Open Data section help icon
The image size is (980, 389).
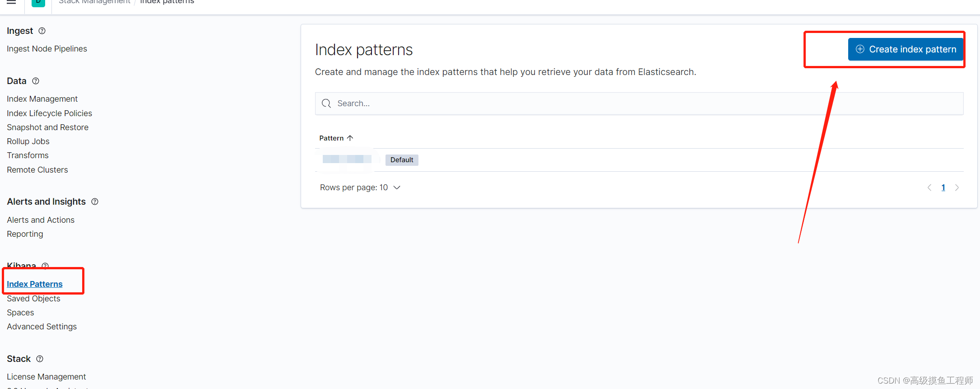click(36, 81)
